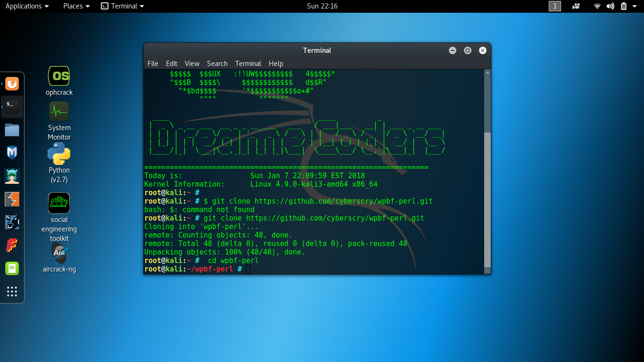644x362 pixels.
Task: Click the 'Cloning into 'wpbf-perl'...' line
Action: click(201, 227)
